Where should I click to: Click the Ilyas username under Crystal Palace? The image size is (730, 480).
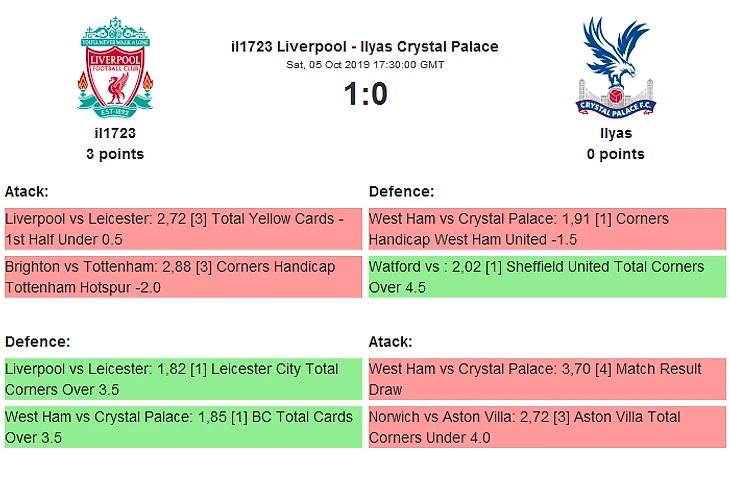(615, 133)
